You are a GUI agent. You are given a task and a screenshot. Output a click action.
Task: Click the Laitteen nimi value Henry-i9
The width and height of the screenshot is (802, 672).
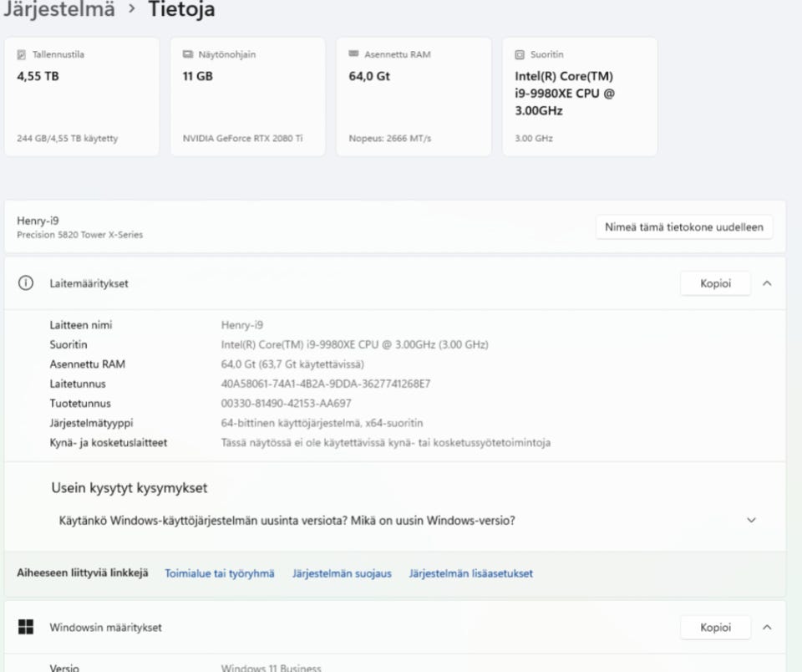coord(242,324)
